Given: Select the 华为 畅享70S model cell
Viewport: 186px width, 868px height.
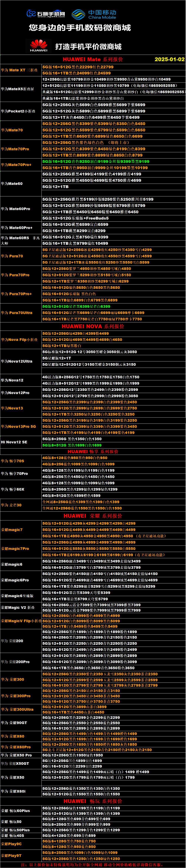Looking at the screenshot, I should tap(21, 461).
